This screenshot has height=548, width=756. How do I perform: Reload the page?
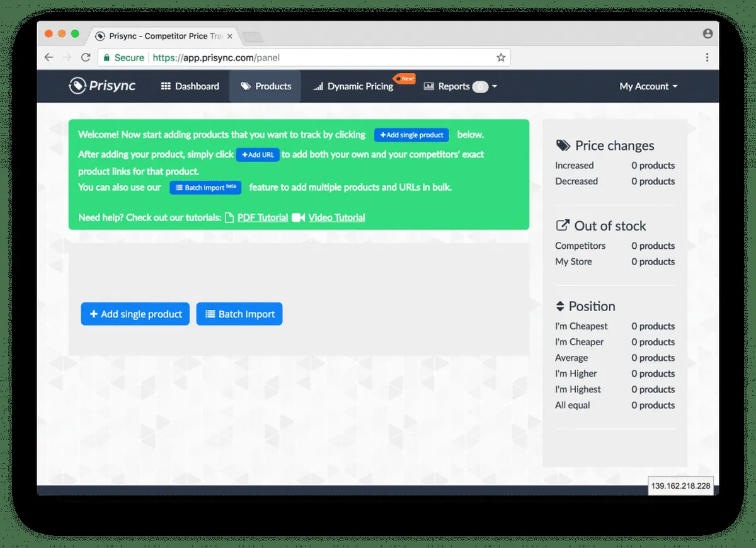click(86, 57)
